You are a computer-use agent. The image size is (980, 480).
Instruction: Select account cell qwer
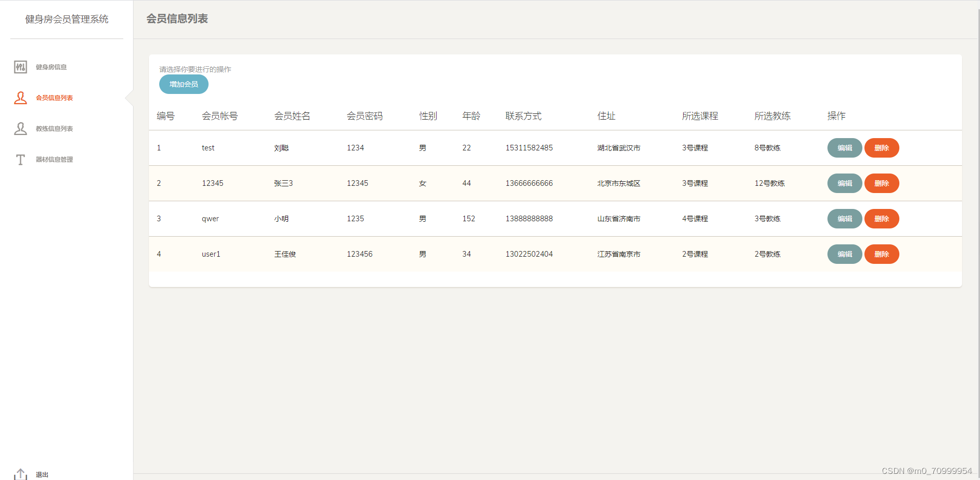210,219
